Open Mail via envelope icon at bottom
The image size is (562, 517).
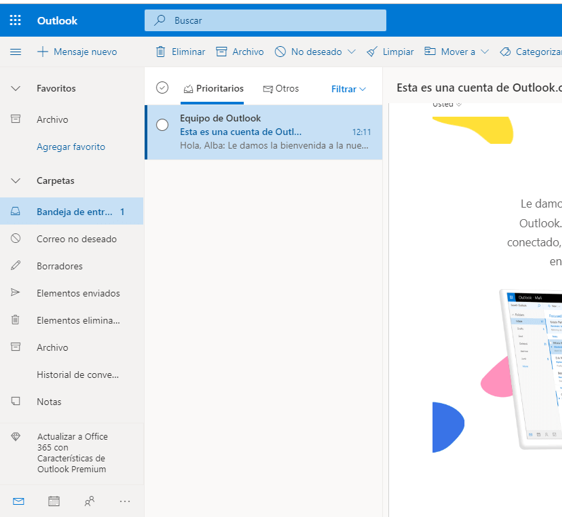click(x=18, y=501)
